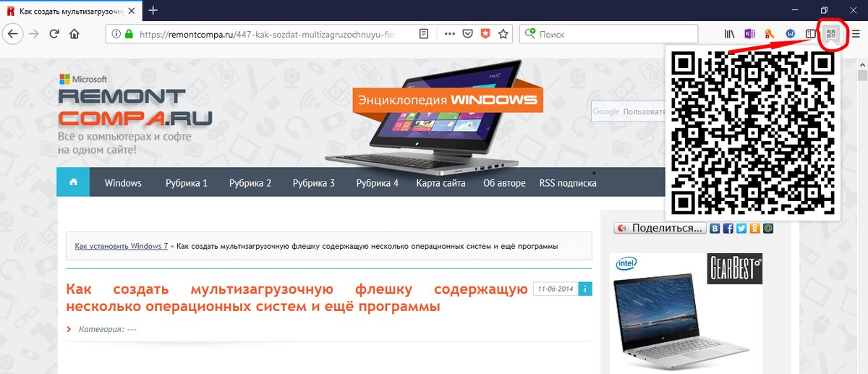Click the OneNote clipper extension icon
This screenshot has height=374, width=868.
tap(751, 34)
